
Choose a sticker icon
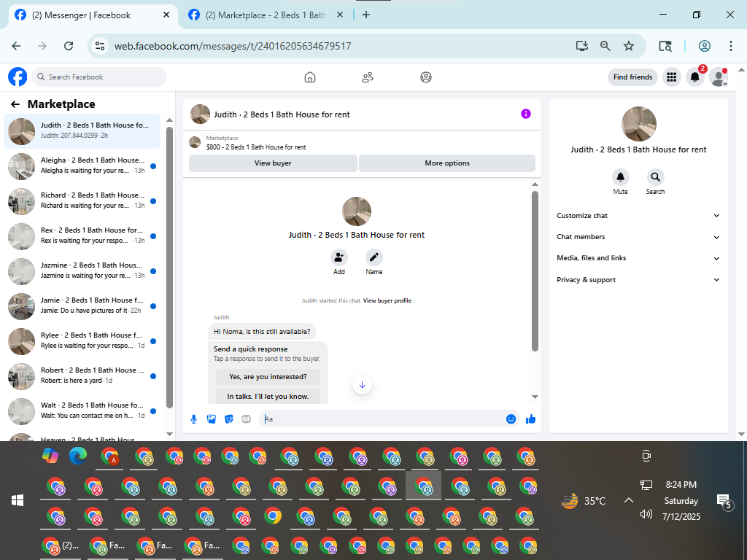click(x=229, y=419)
